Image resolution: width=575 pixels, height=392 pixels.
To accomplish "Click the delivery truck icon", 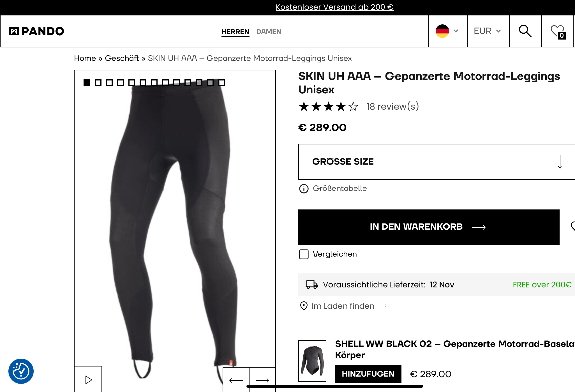I will tap(311, 285).
